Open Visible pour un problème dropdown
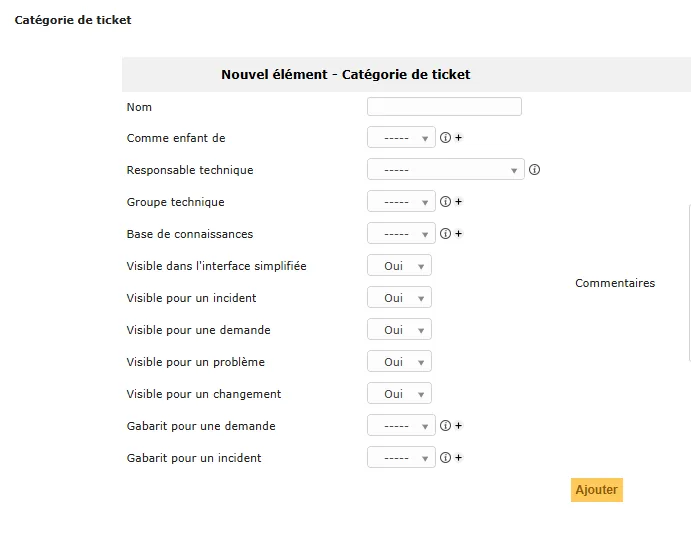This screenshot has height=536, width=691. click(x=399, y=361)
